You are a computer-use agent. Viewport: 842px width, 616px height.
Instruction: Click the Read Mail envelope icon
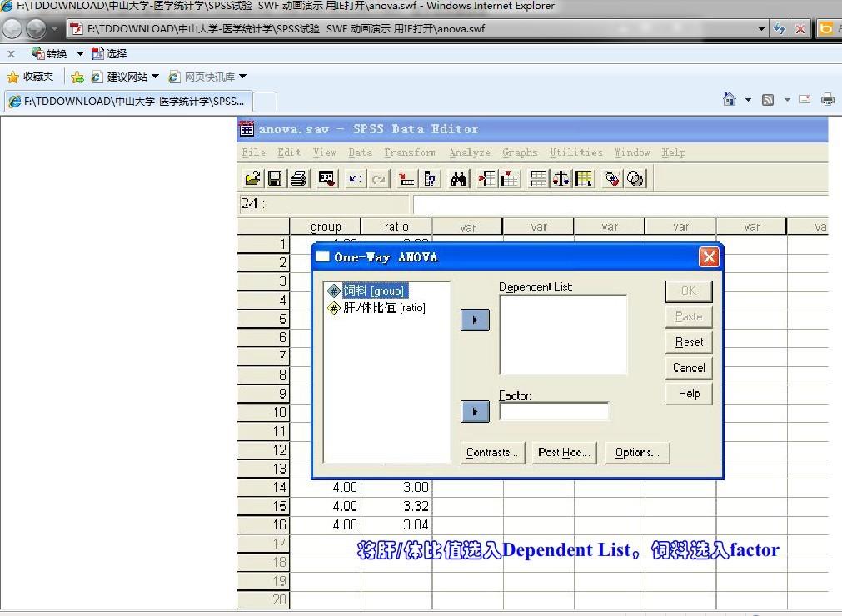(805, 99)
